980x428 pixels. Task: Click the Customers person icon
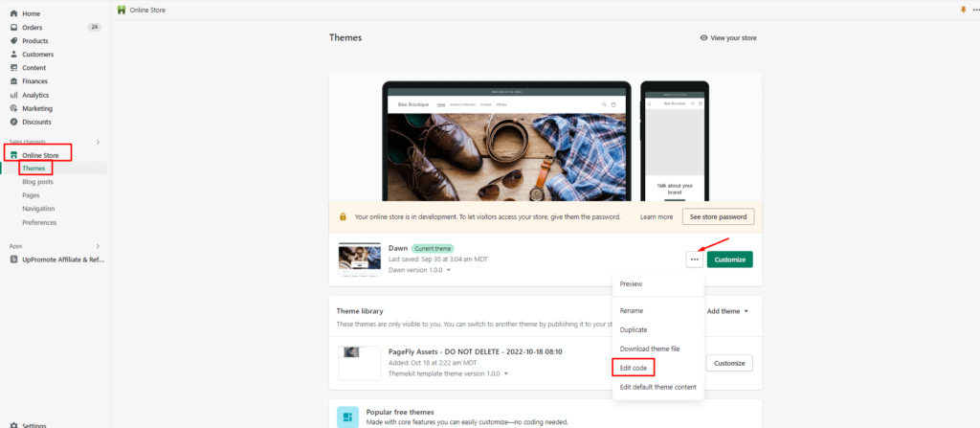pos(13,55)
